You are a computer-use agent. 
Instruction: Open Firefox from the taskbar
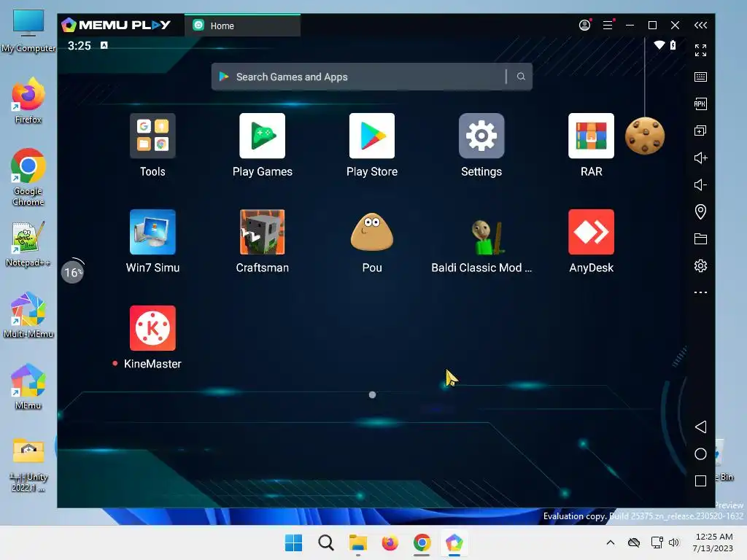tap(390, 542)
